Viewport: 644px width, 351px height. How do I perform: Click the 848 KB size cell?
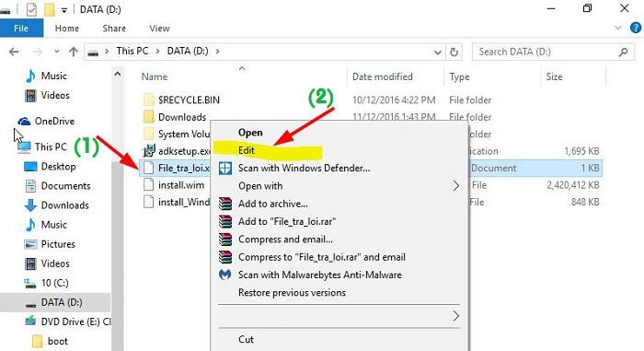585,202
